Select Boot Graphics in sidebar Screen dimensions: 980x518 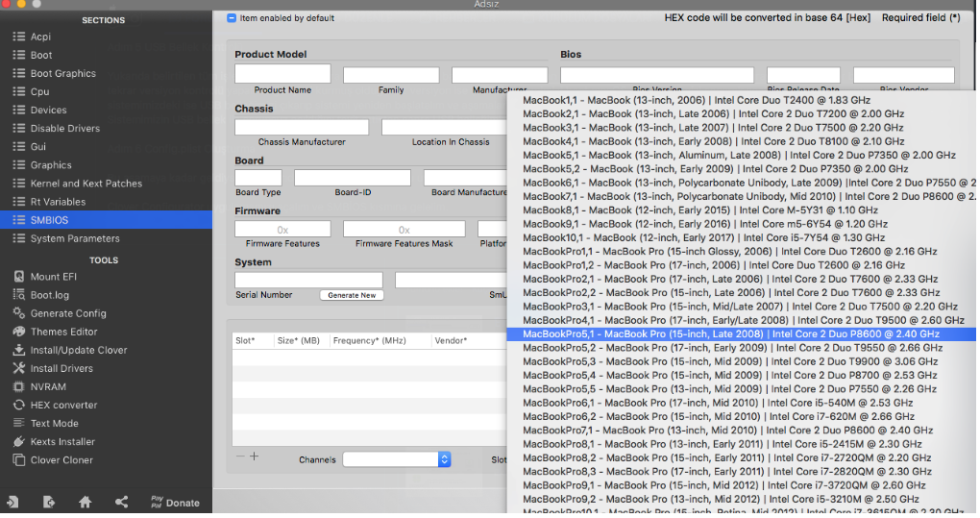click(63, 73)
